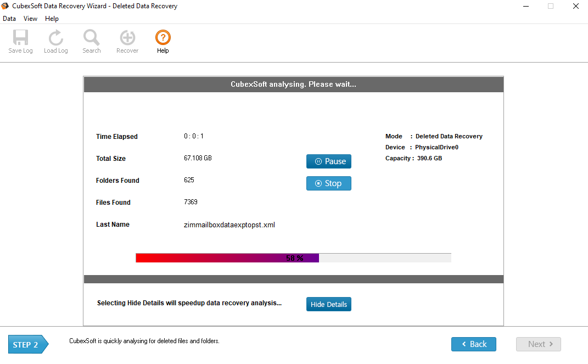Pause the recovery analysis
The image size is (588, 364).
(x=328, y=161)
